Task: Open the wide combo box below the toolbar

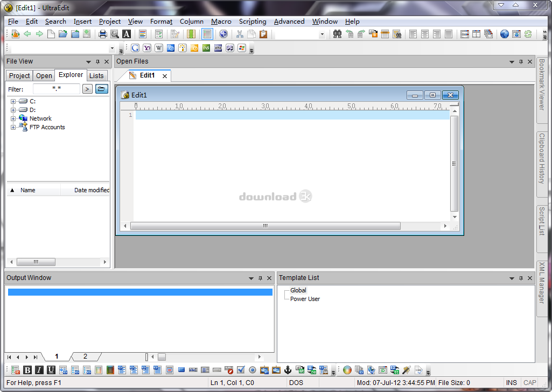Action: 112,48
